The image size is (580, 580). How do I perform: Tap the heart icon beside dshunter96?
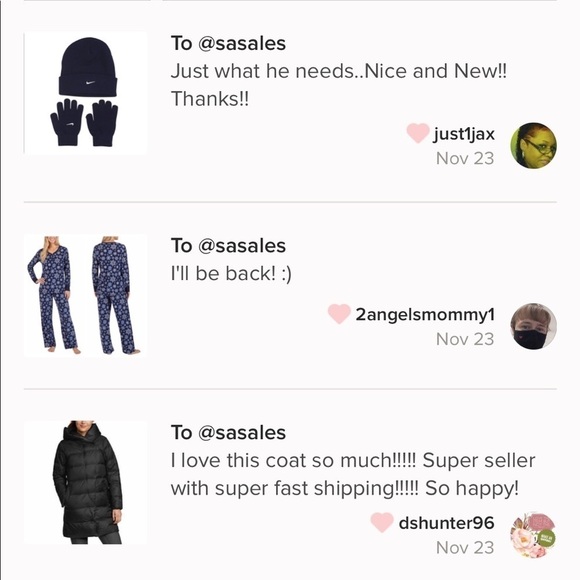382,522
